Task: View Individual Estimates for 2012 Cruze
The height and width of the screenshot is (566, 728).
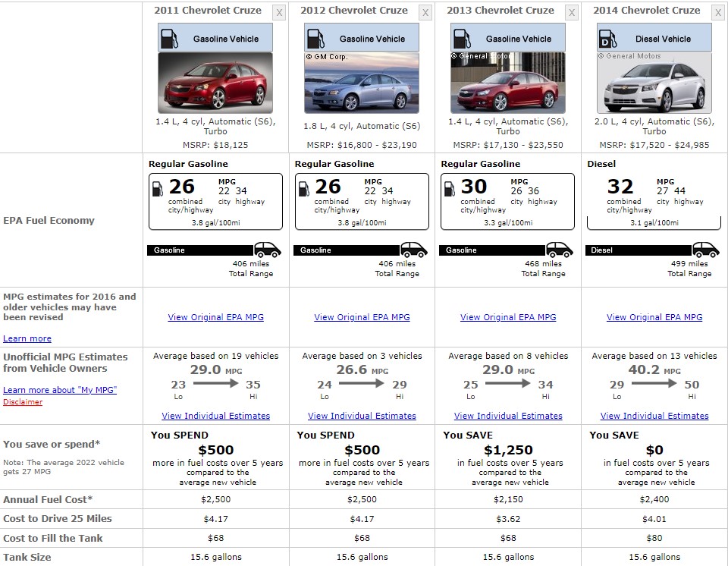Action: click(x=362, y=416)
